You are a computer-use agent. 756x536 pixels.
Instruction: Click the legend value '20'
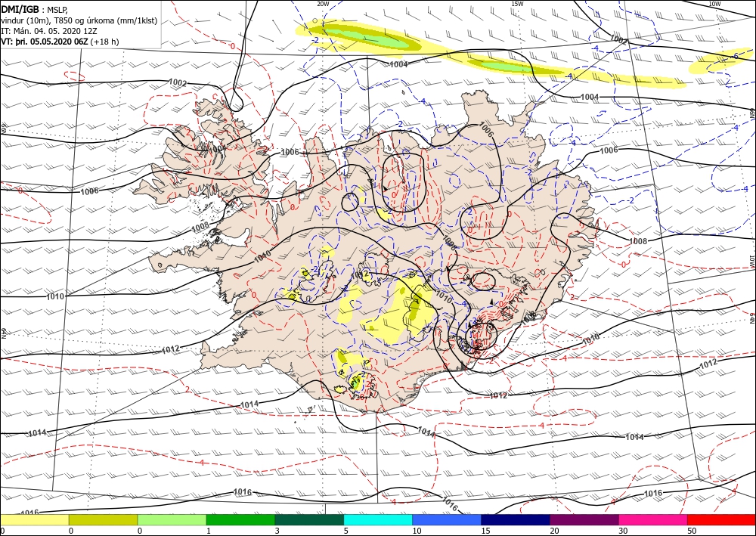pyautogui.click(x=554, y=531)
